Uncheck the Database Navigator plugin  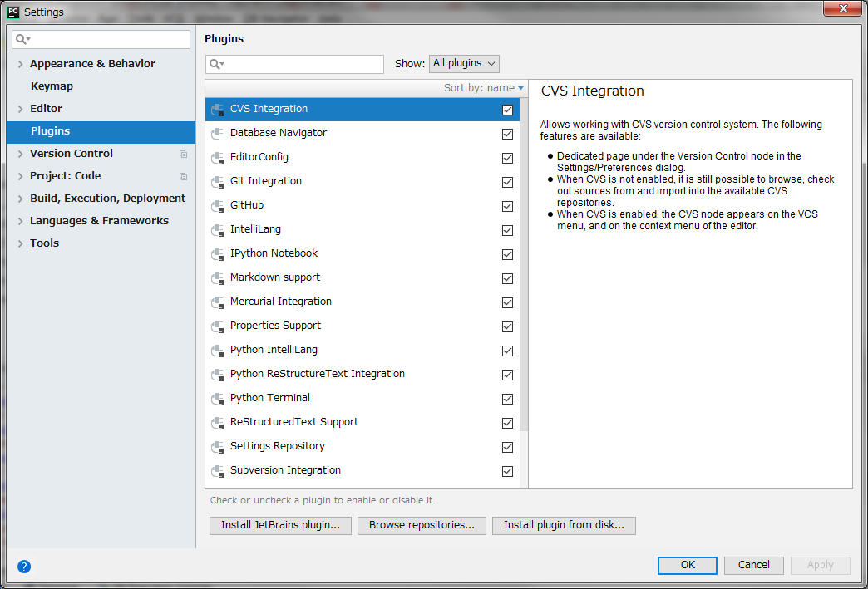(x=507, y=134)
